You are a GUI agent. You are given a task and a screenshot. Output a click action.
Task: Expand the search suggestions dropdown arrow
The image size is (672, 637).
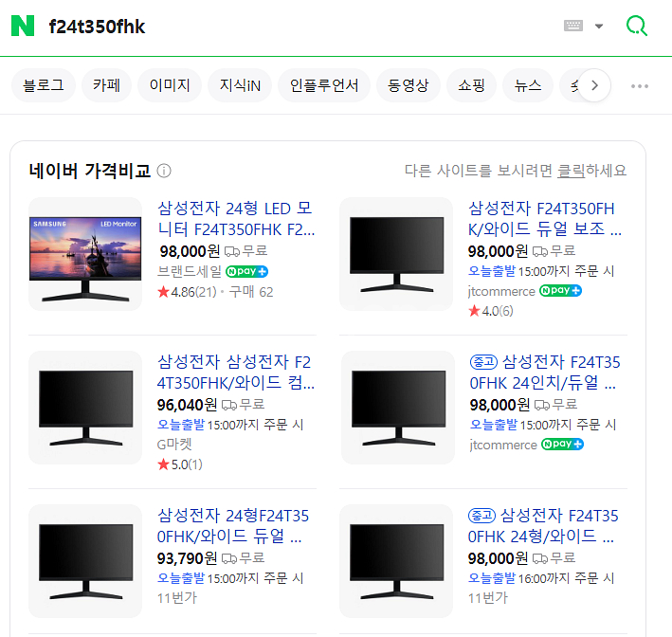599,27
